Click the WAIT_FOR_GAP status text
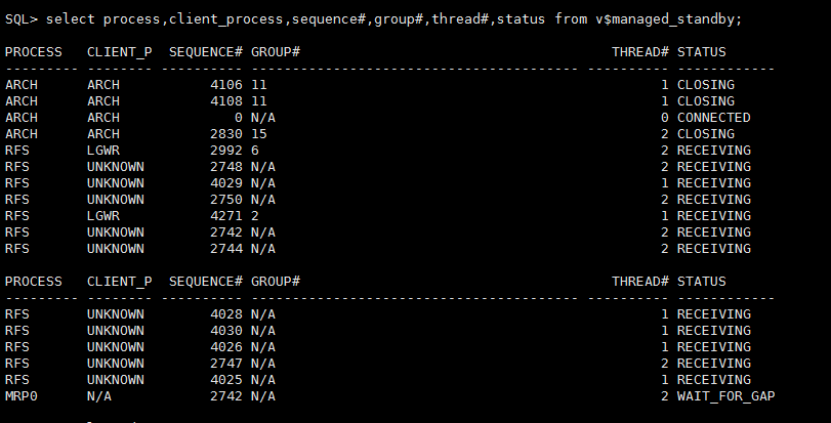 726,396
